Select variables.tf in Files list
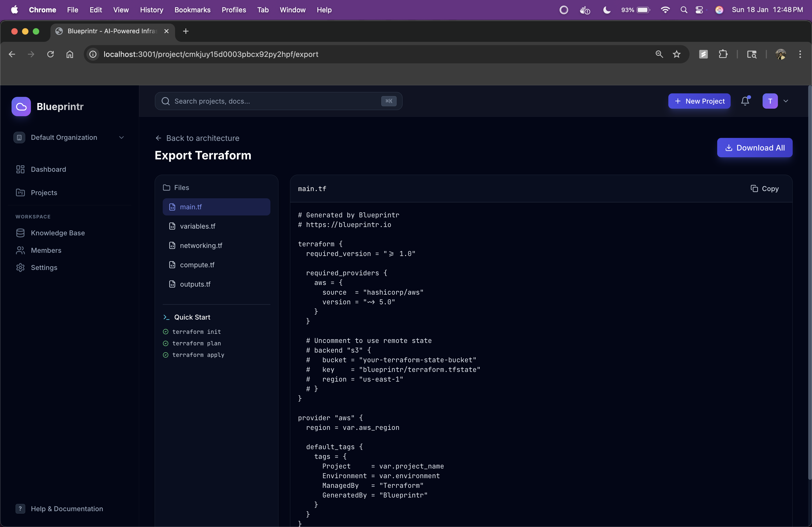Screen dimensions: 812x527 coord(198,226)
